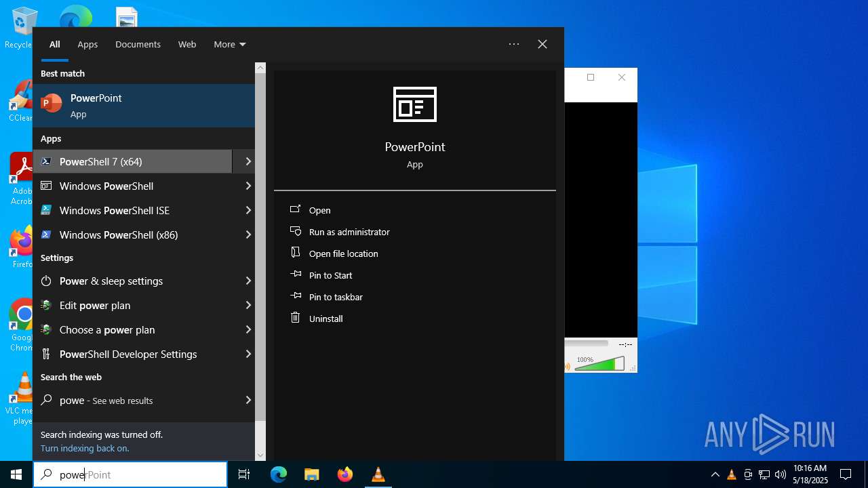Expand Choose a power plan arrow
This screenshot has width=868, height=488.
(248, 329)
